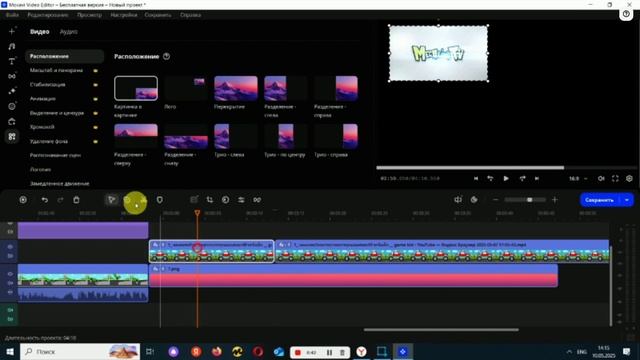Play the preview video

(x=506, y=178)
